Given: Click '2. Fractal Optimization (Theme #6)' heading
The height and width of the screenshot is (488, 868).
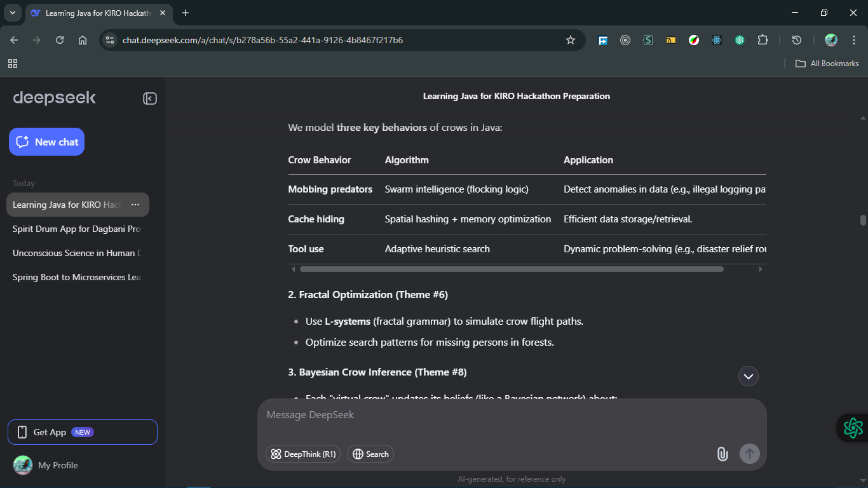Looking at the screenshot, I should pos(368,295).
